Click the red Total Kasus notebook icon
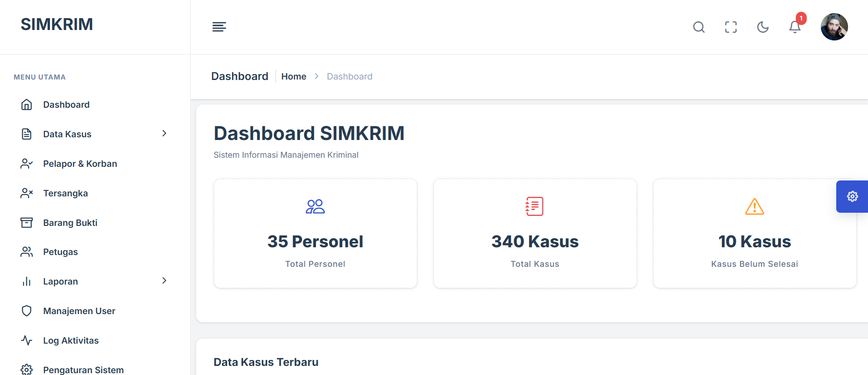The image size is (868, 375). point(535,206)
